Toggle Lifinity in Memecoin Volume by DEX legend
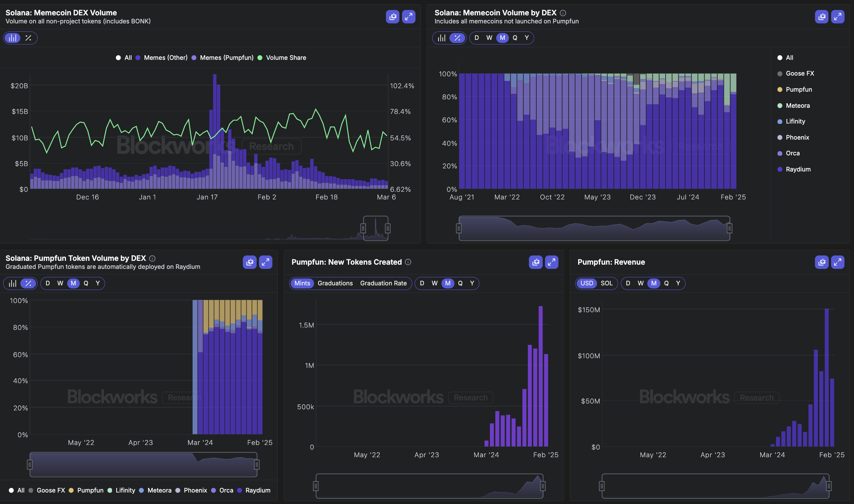The image size is (854, 504). pyautogui.click(x=791, y=122)
